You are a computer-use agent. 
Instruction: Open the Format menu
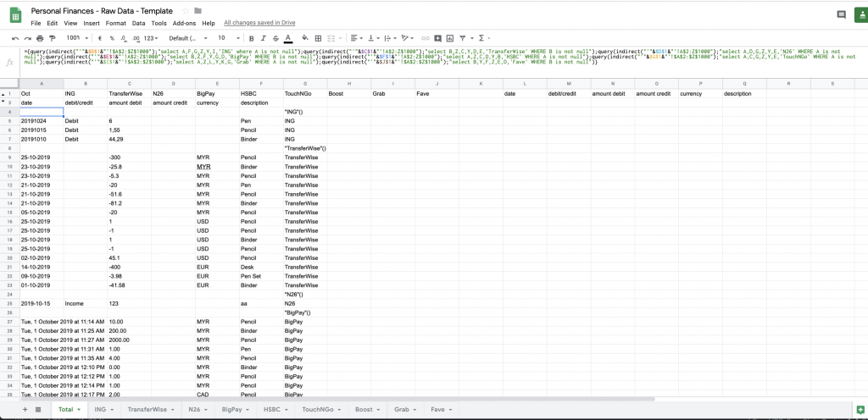pos(115,23)
